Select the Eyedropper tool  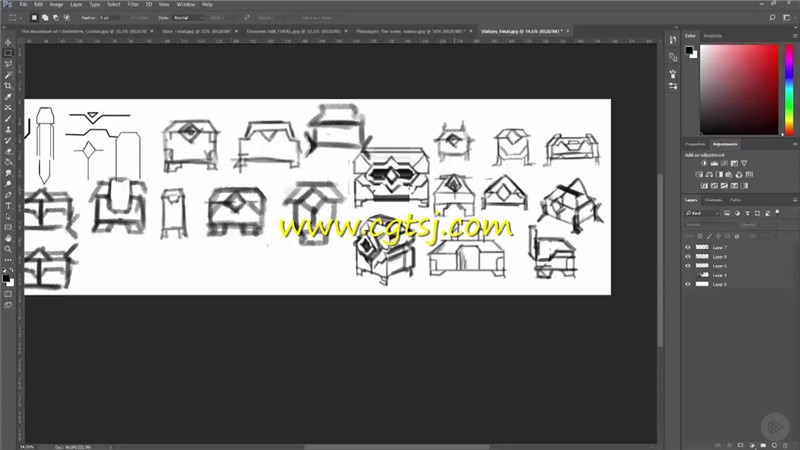point(8,97)
